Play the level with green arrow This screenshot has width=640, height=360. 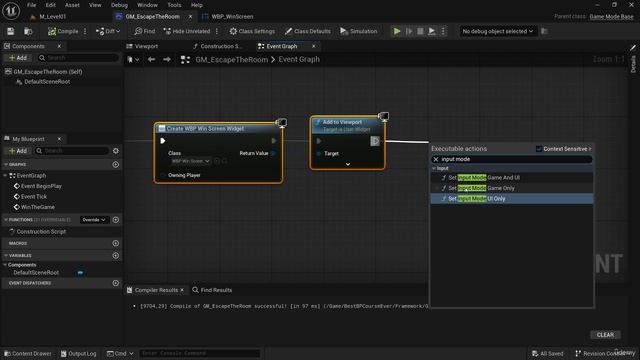click(397, 31)
